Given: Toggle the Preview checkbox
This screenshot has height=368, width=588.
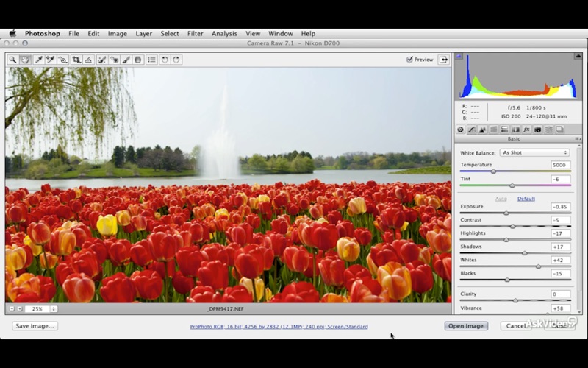Looking at the screenshot, I should click(x=410, y=60).
